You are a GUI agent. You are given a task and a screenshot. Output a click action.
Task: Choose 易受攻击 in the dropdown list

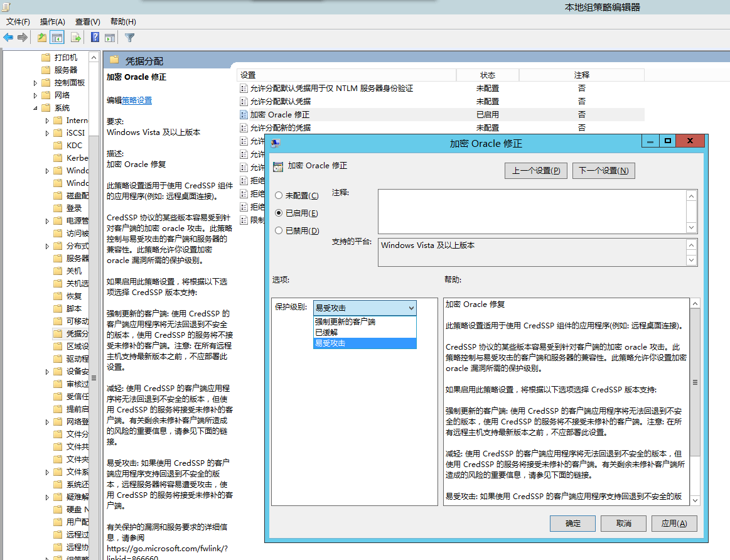[x=365, y=343]
